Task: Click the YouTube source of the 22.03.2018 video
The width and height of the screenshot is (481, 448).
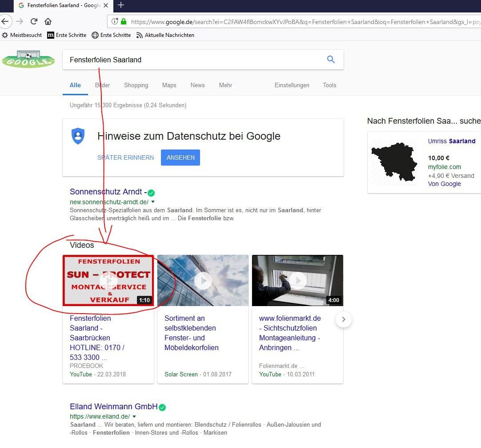Action: click(x=80, y=374)
